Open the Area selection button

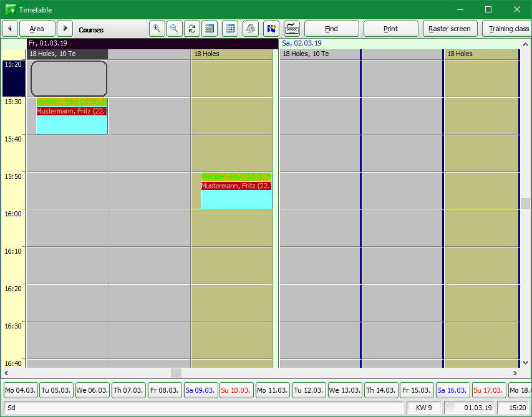37,29
